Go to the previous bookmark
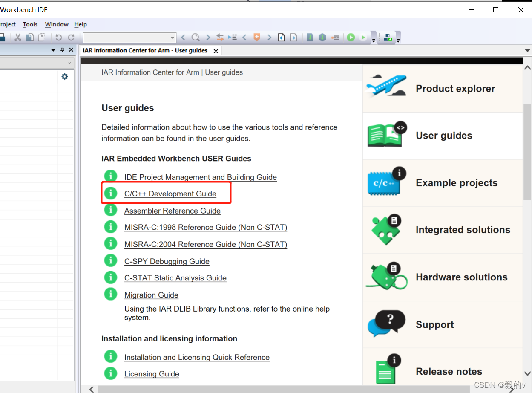 (x=244, y=38)
